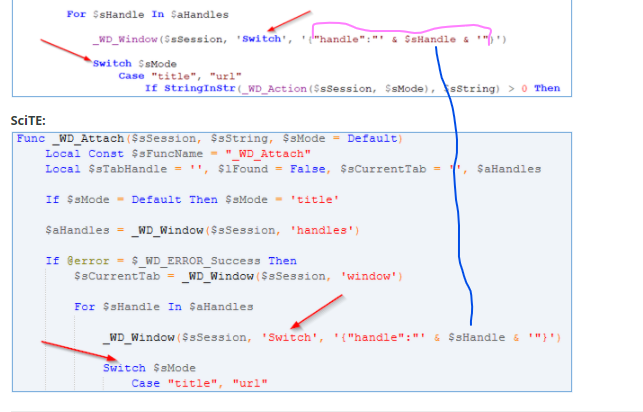Click the red 0 number literal
Image resolution: width=643 pixels, height=412 pixels.
point(524,89)
